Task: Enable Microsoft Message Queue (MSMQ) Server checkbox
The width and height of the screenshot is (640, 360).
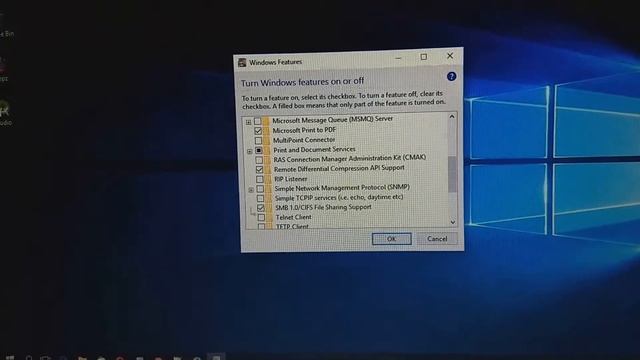Action: 258,121
